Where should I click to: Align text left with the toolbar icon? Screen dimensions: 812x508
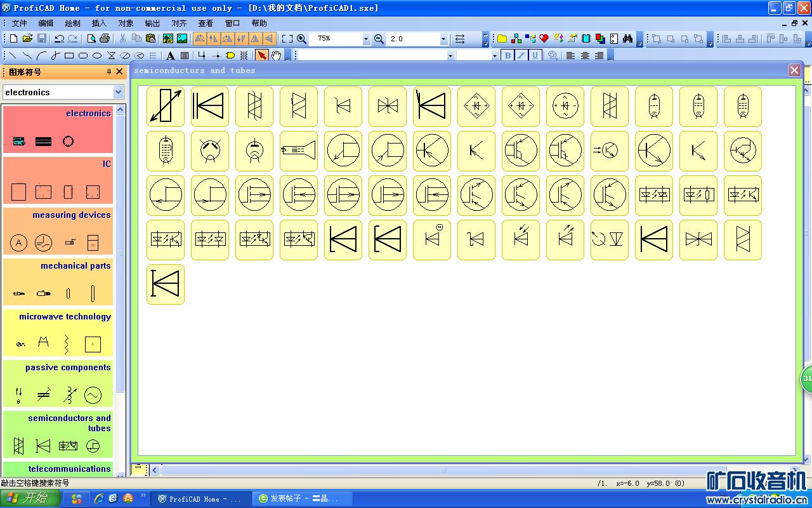[x=570, y=55]
